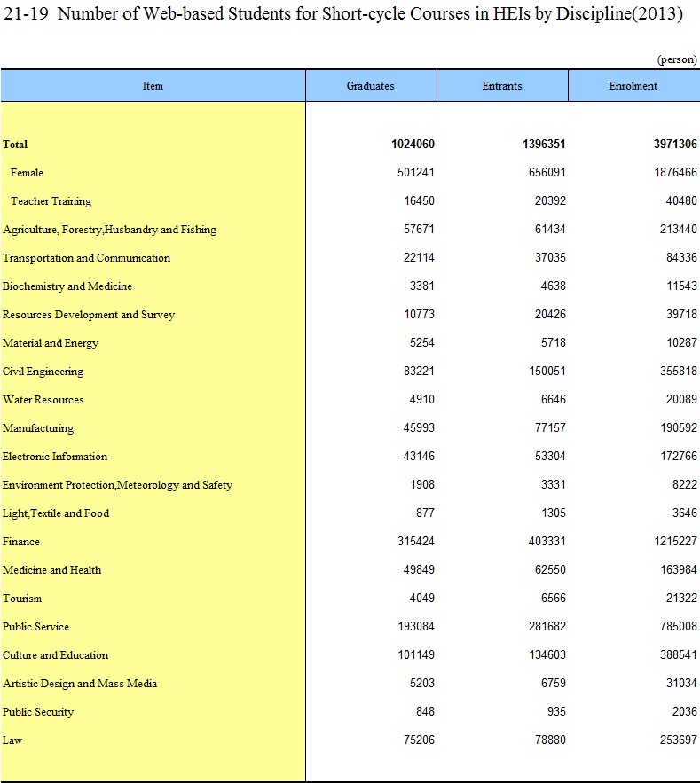Image resolution: width=700 pixels, height=783 pixels.
Task: Select Tourism enrolment value 21322
Action: pos(681,599)
